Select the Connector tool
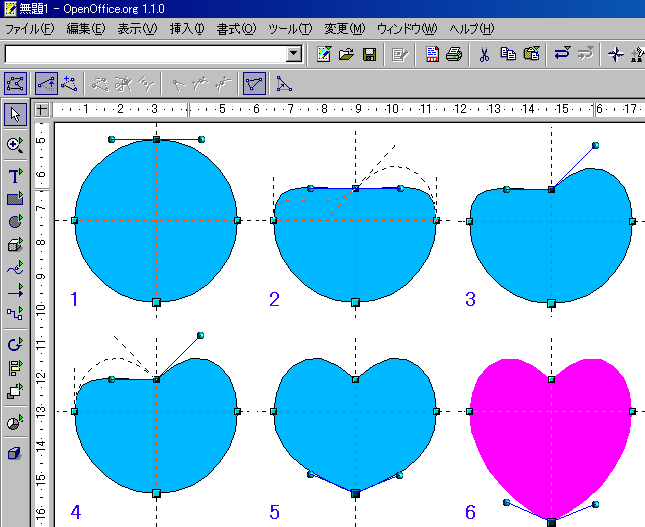Viewport: 645px width, 527px height. click(x=16, y=314)
